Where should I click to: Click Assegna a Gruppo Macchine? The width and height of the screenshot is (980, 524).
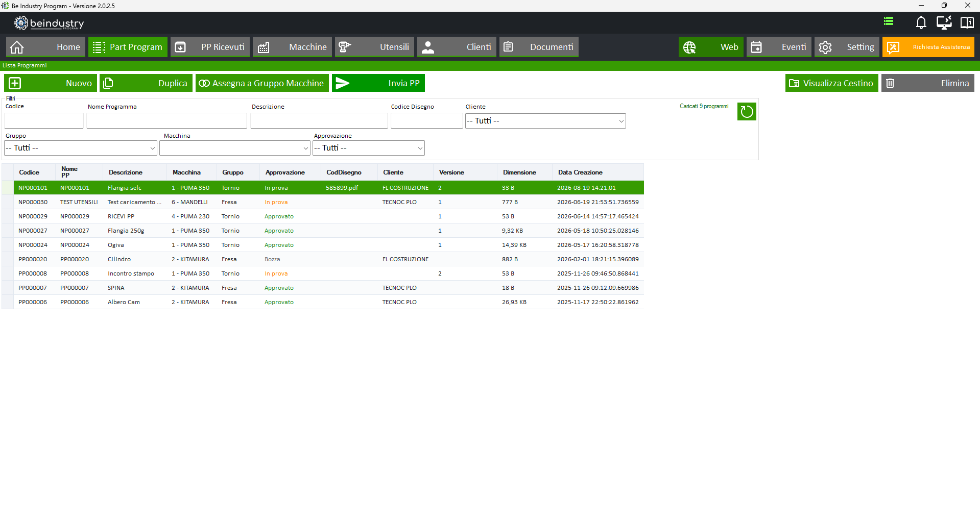262,83
